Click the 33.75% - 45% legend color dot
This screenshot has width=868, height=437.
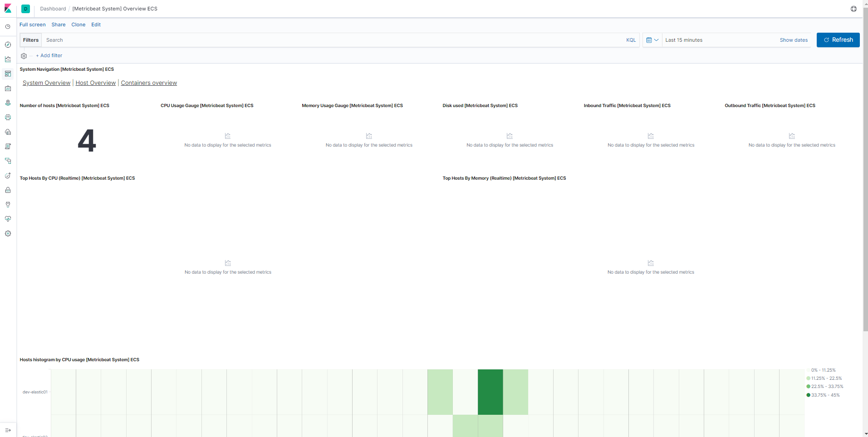coord(808,395)
